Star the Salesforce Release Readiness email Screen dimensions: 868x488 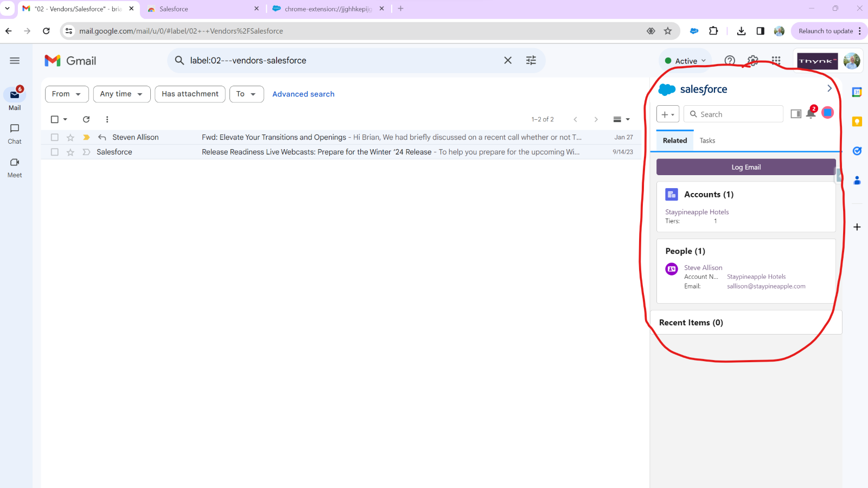[70, 152]
